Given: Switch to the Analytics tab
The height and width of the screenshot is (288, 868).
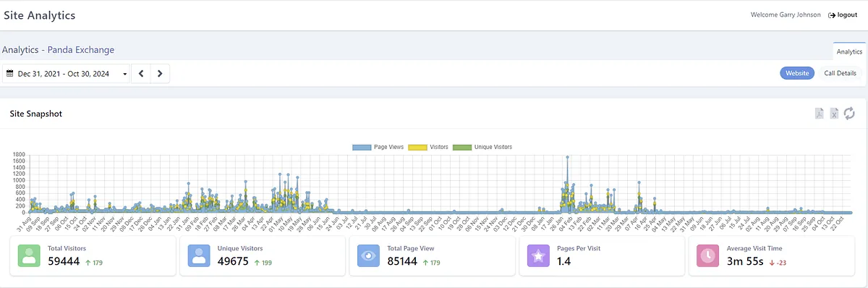Looking at the screenshot, I should click(849, 51).
